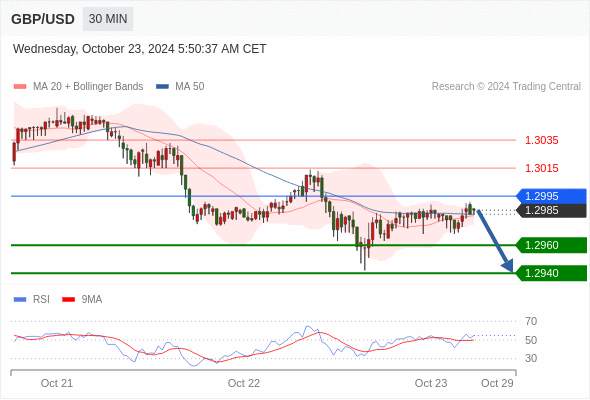The height and width of the screenshot is (400, 590).
Task: Click the Research Trading Central copyright text
Action: [x=506, y=87]
